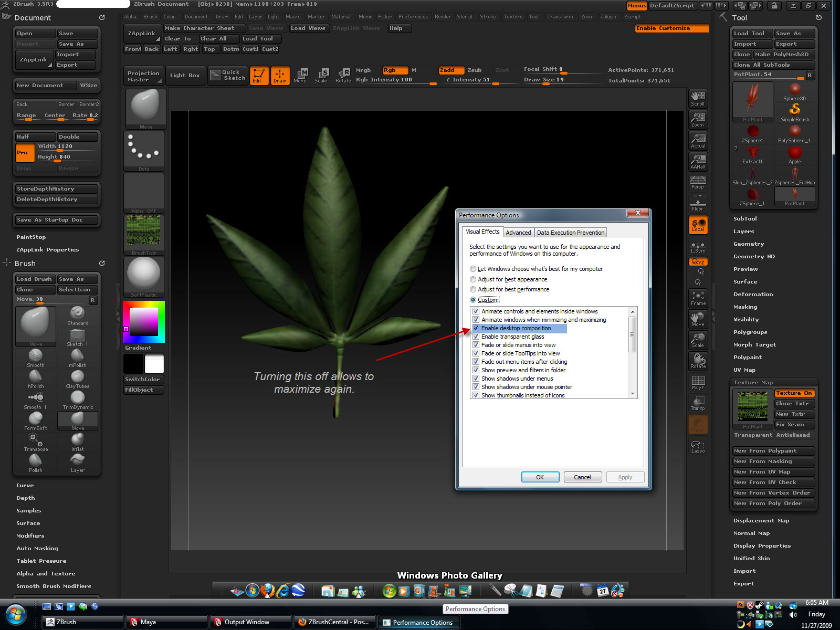Uncheck Enable transparent glass
840x630 pixels.
click(476, 337)
